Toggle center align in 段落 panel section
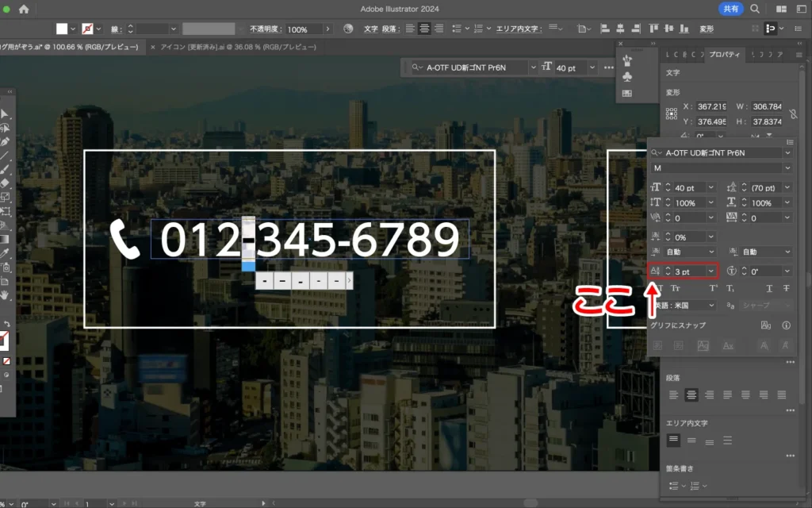The width and height of the screenshot is (812, 508). [691, 394]
